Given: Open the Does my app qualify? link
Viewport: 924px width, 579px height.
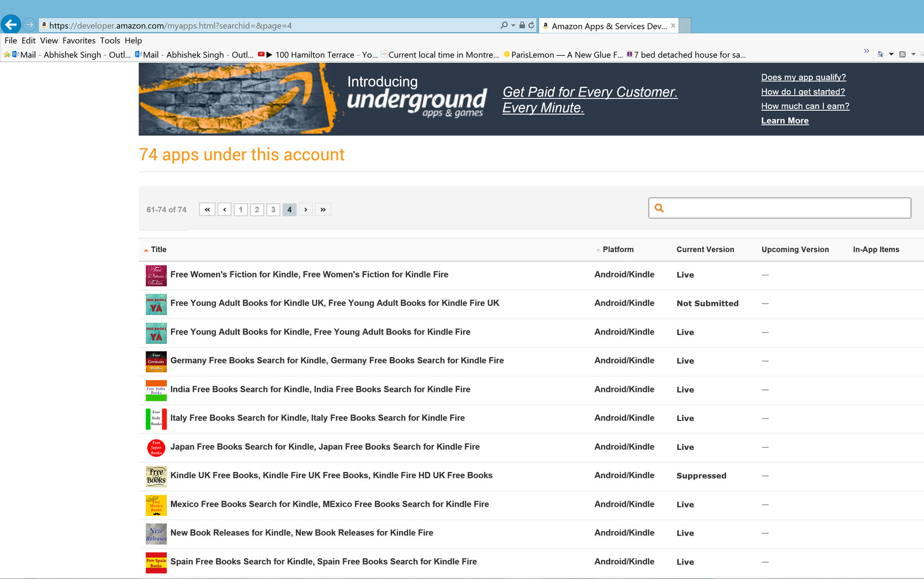Looking at the screenshot, I should (803, 77).
